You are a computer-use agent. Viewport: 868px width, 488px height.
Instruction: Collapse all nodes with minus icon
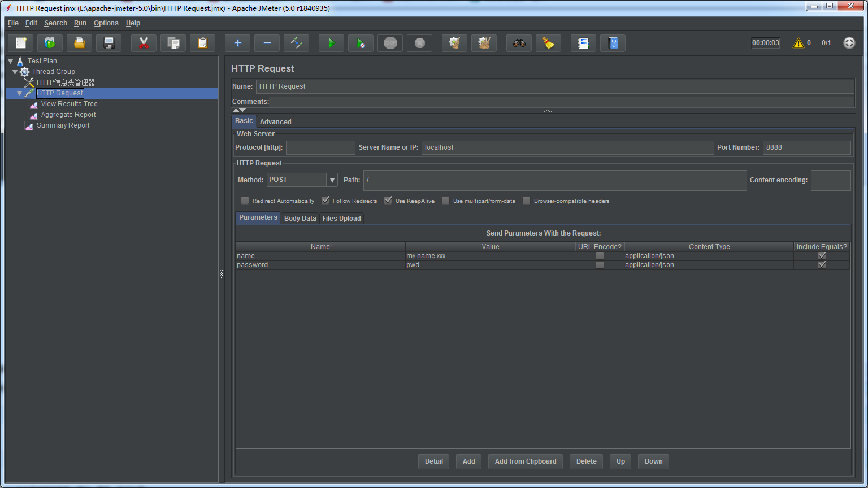click(x=267, y=43)
